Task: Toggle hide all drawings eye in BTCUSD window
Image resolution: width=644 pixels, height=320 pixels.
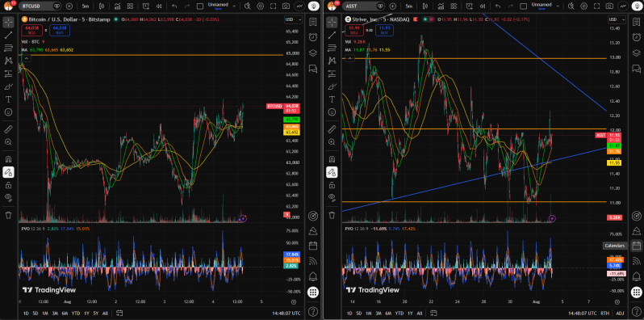Action: (x=8, y=197)
